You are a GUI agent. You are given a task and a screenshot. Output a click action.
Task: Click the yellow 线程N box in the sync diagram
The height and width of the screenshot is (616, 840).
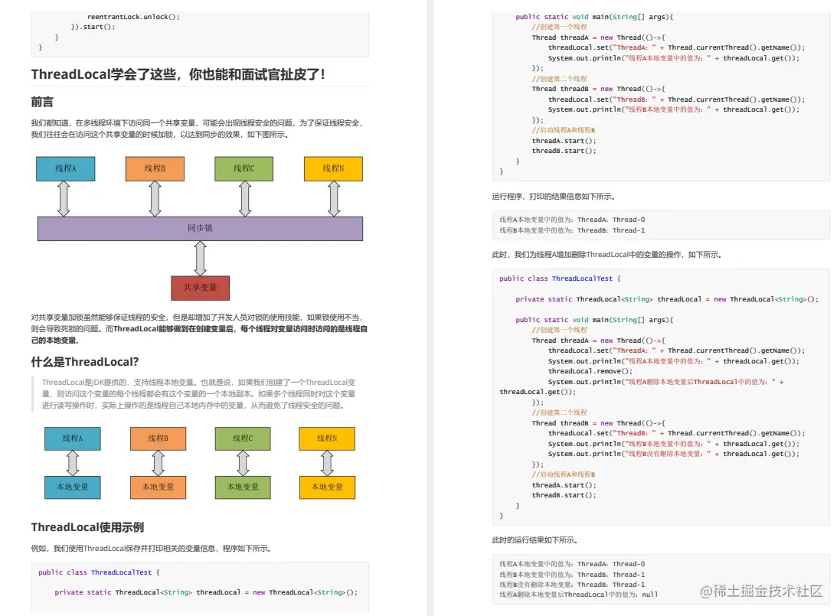click(x=334, y=168)
